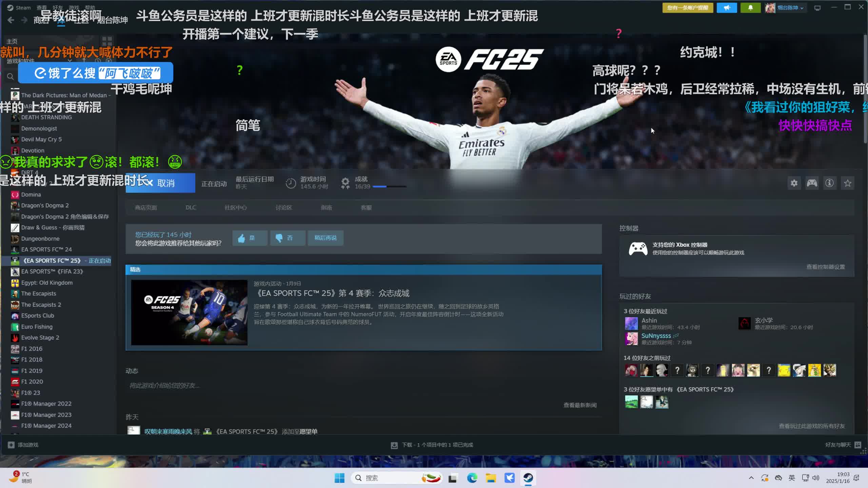This screenshot has width=868, height=488.
Task: Open 商店页面 tab
Action: 146,207
